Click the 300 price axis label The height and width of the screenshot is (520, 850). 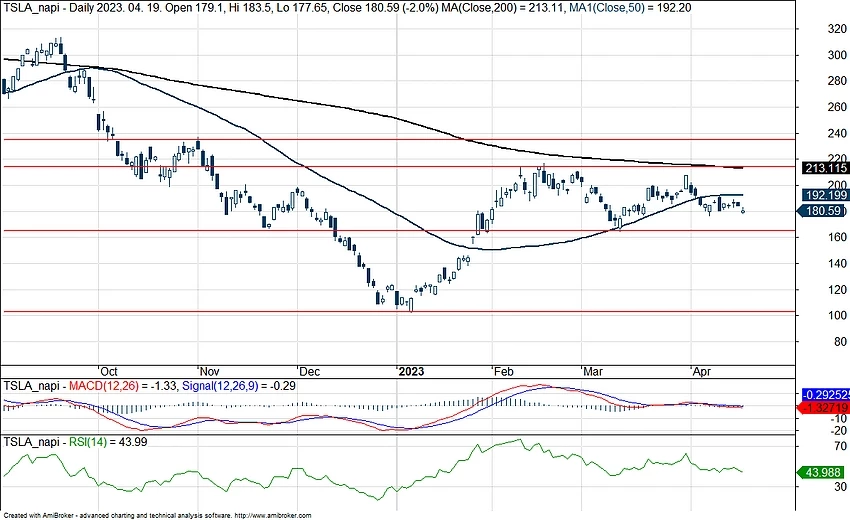click(837, 55)
